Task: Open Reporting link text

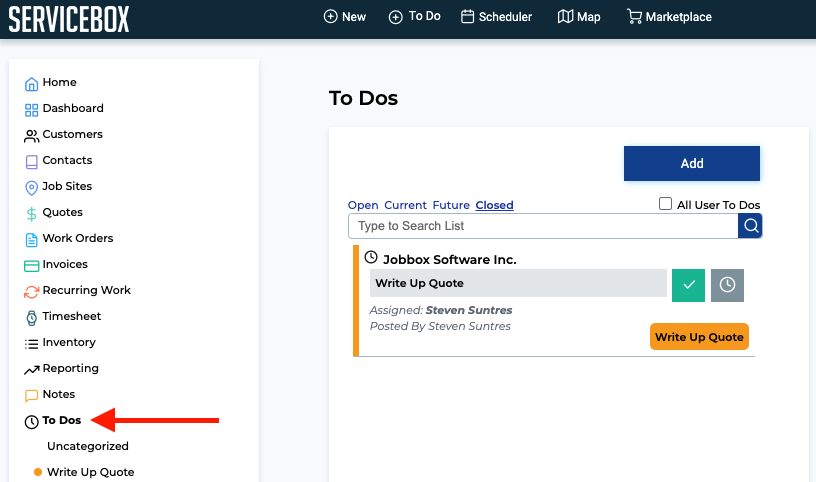Action: (x=70, y=369)
